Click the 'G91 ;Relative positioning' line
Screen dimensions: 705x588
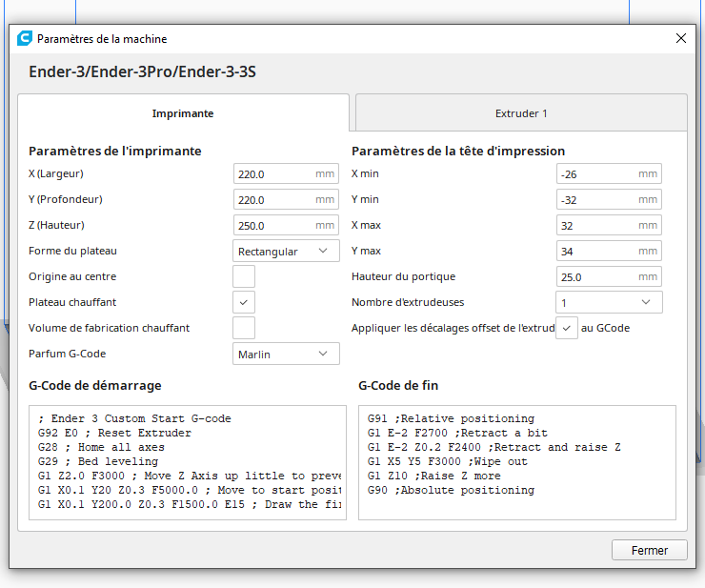click(x=451, y=418)
